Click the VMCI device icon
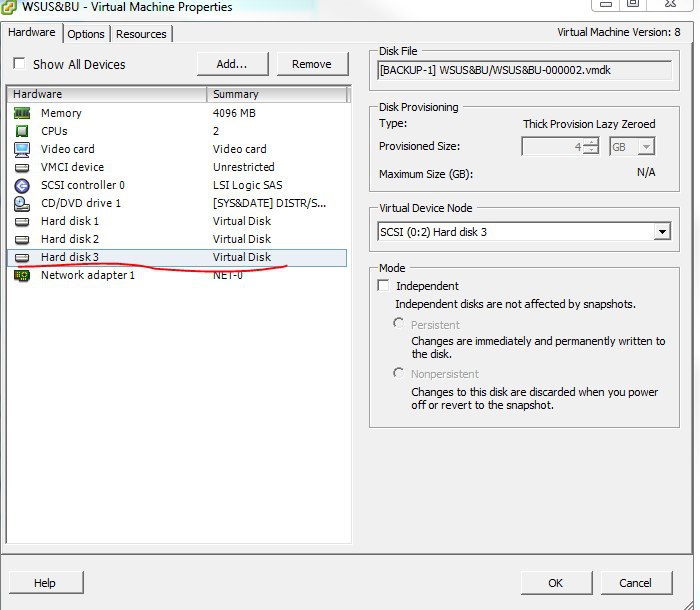 pos(22,168)
